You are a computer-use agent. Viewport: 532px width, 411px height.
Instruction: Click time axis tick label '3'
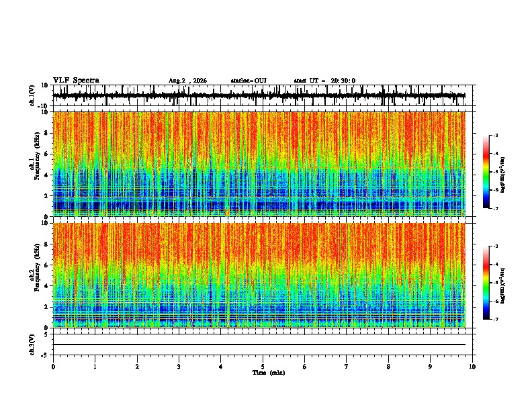[x=179, y=367]
